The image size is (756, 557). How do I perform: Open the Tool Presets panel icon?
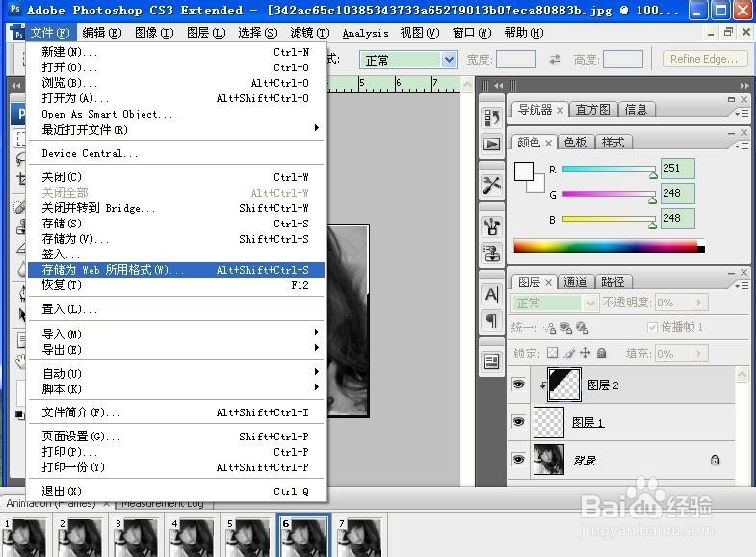(492, 185)
